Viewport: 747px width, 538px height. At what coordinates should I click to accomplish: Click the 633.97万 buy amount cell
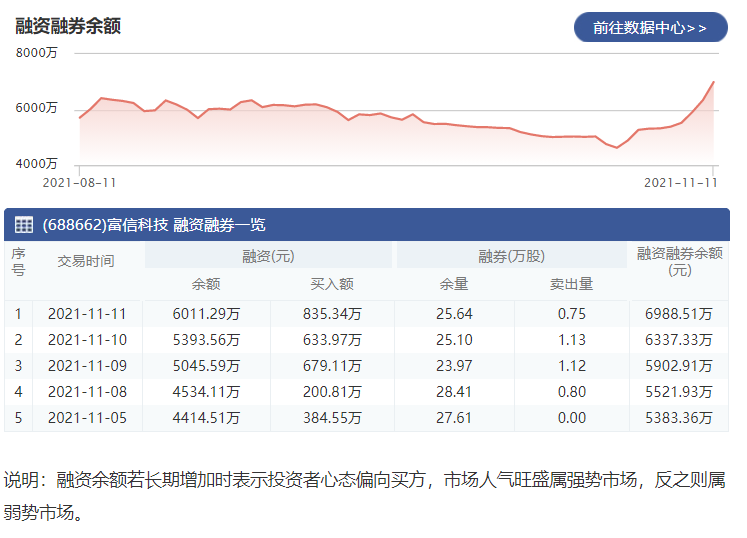pos(332,340)
